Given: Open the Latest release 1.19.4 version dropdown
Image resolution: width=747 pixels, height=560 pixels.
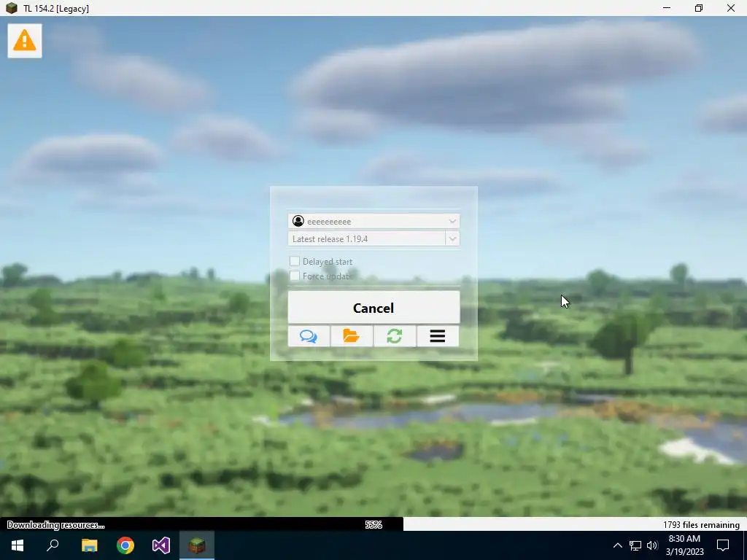Looking at the screenshot, I should click(374, 238).
